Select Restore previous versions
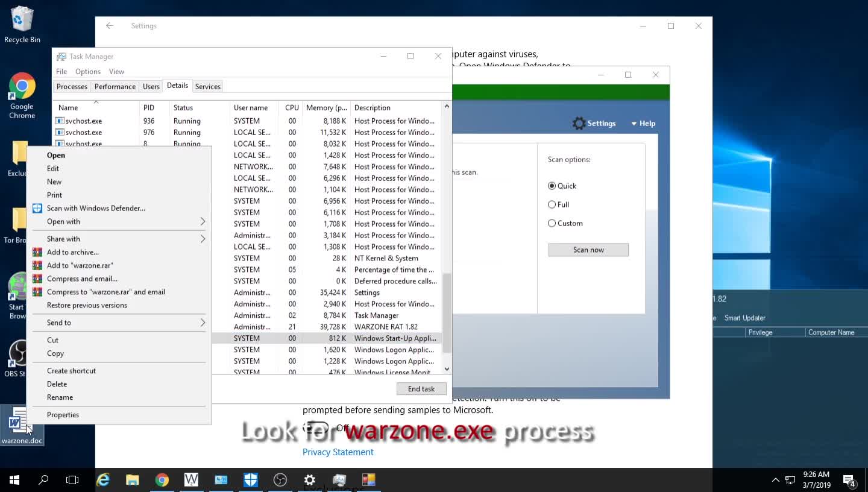This screenshot has height=492, width=868. click(119, 305)
